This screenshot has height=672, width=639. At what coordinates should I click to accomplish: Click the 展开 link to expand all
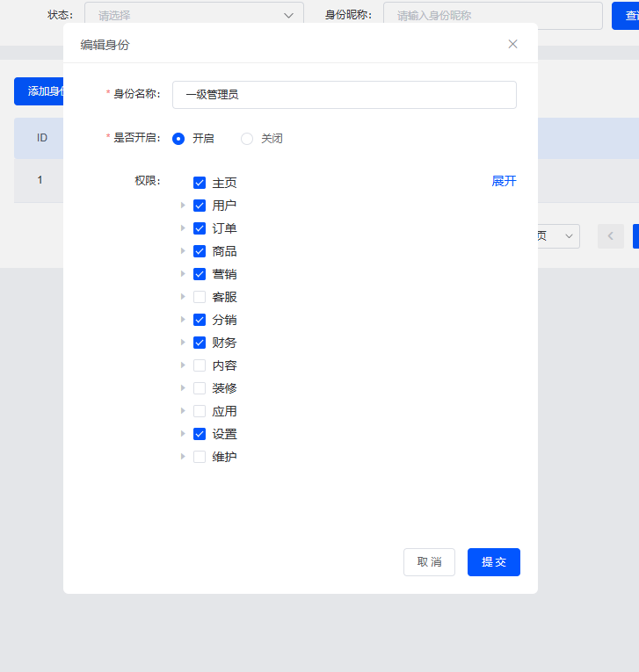tap(504, 181)
